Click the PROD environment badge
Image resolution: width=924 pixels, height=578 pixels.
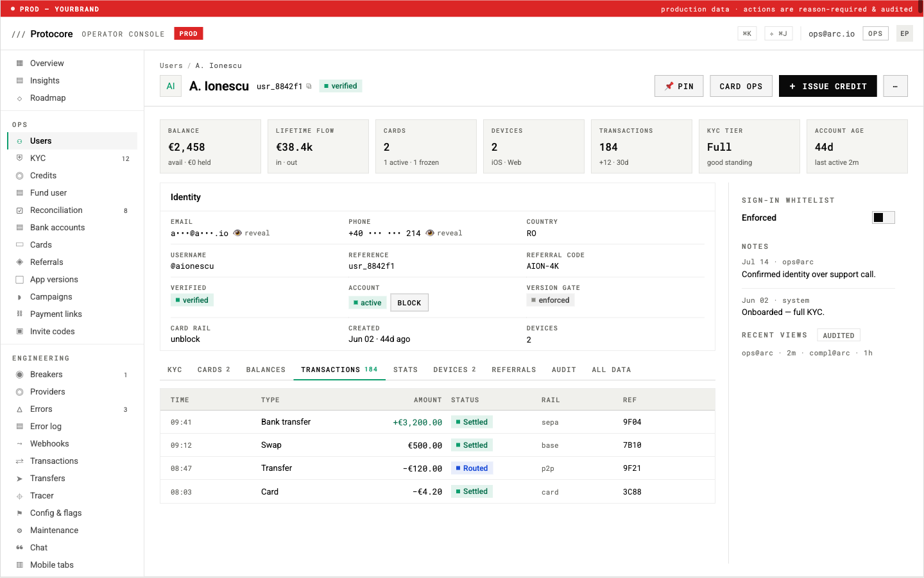(189, 33)
